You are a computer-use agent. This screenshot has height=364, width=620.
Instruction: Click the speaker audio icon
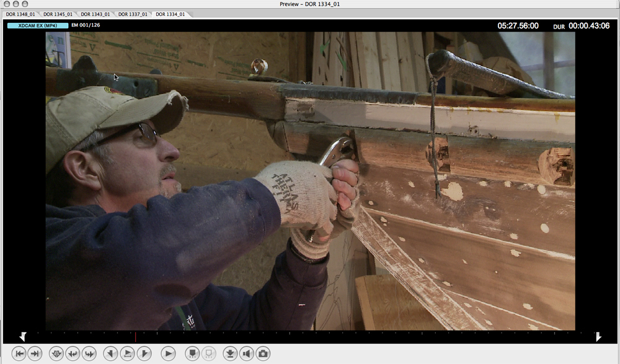point(247,353)
